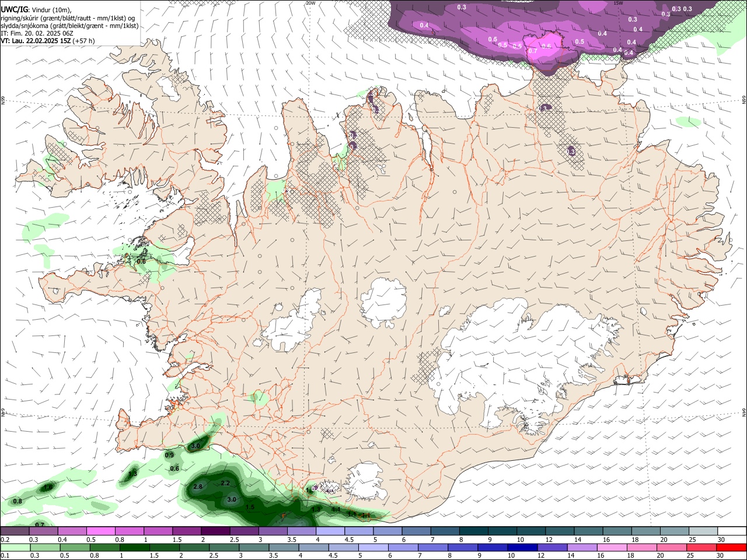Select the red-pink swatch labeled 25
The height and width of the screenshot is (560, 747).
click(x=701, y=547)
